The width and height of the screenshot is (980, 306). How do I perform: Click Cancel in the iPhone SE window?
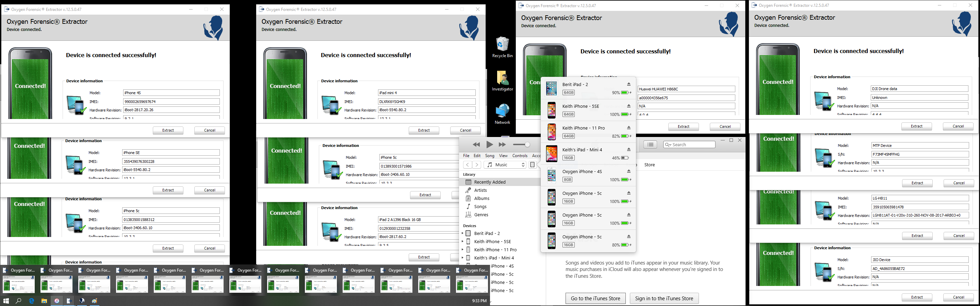click(x=210, y=190)
